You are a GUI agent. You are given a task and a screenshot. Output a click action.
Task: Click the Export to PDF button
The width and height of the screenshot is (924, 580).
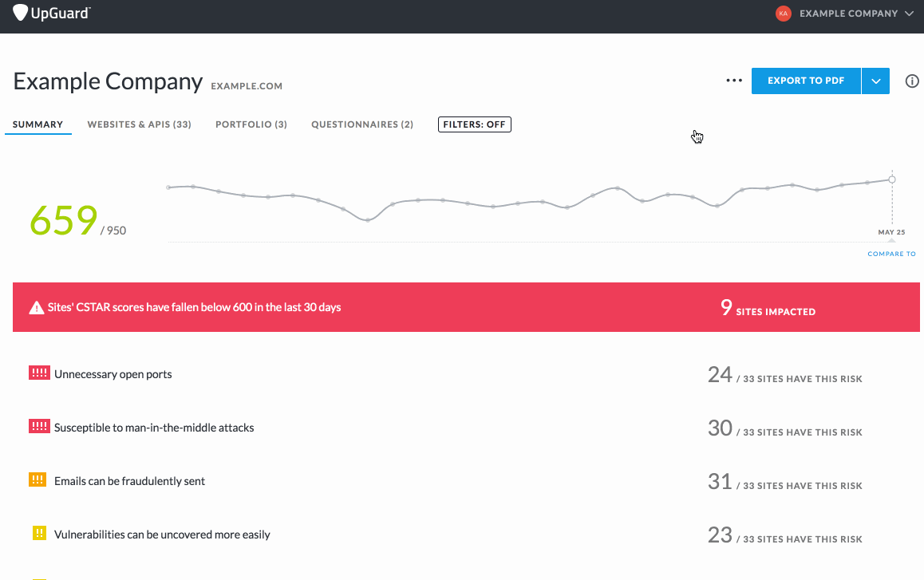(806, 81)
